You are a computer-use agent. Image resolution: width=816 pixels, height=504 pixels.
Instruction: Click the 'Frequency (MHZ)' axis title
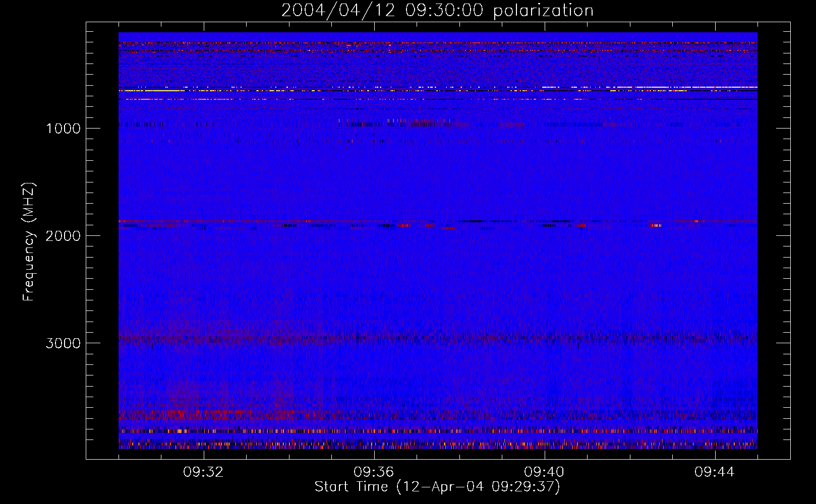coord(29,242)
